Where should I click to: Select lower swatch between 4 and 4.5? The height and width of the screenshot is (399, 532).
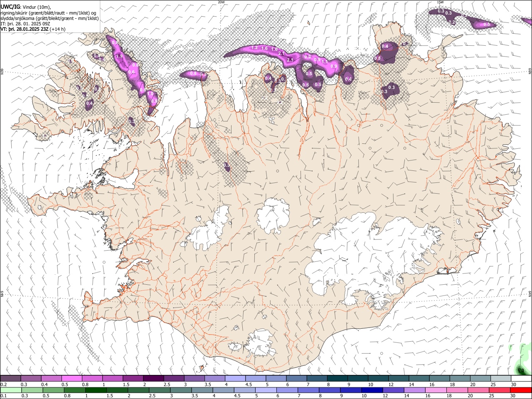(x=223, y=390)
